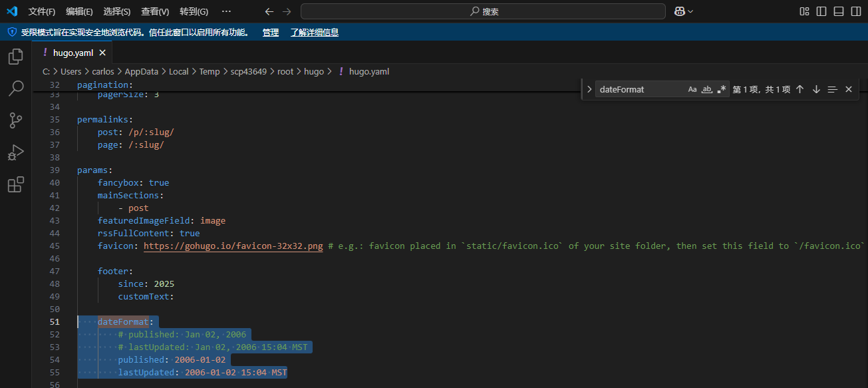Toggle Match Case in find widget
The image size is (868, 388).
(692, 89)
